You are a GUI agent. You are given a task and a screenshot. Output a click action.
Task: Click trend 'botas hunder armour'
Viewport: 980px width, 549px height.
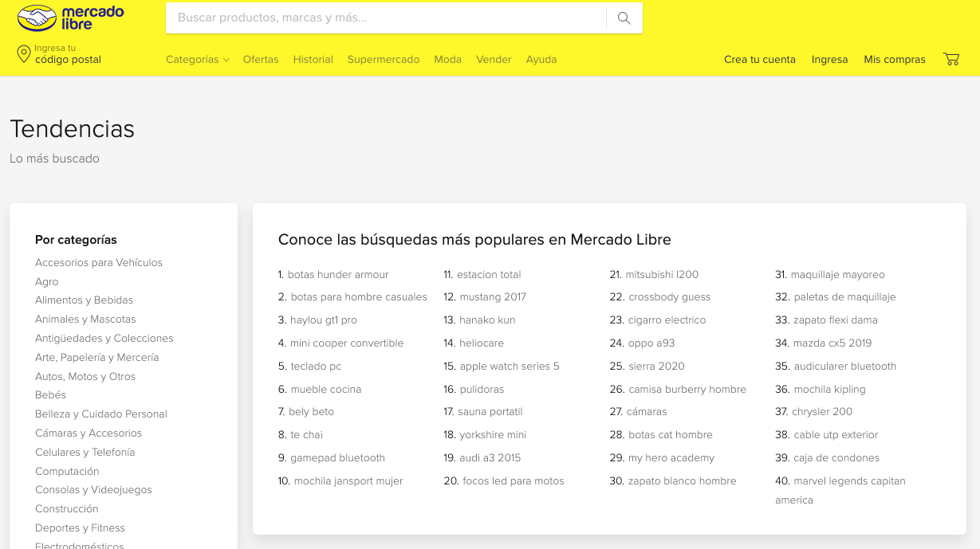[x=338, y=275]
